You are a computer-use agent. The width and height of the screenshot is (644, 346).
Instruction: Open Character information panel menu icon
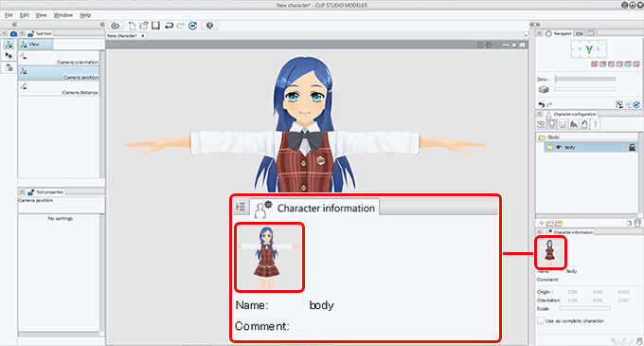539,232
